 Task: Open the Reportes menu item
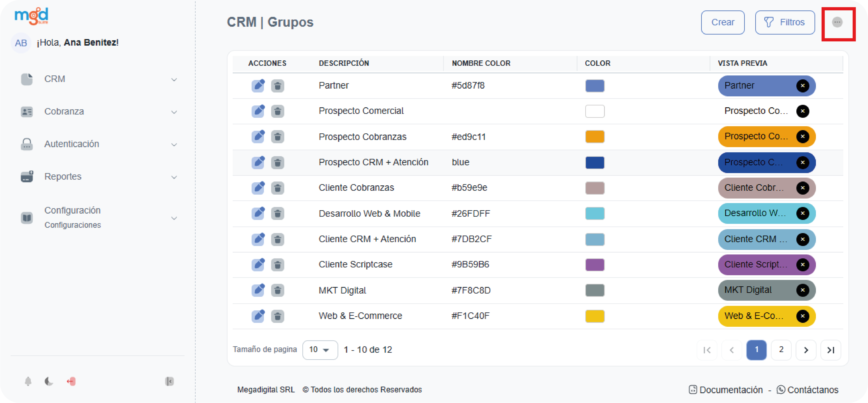pos(98,176)
